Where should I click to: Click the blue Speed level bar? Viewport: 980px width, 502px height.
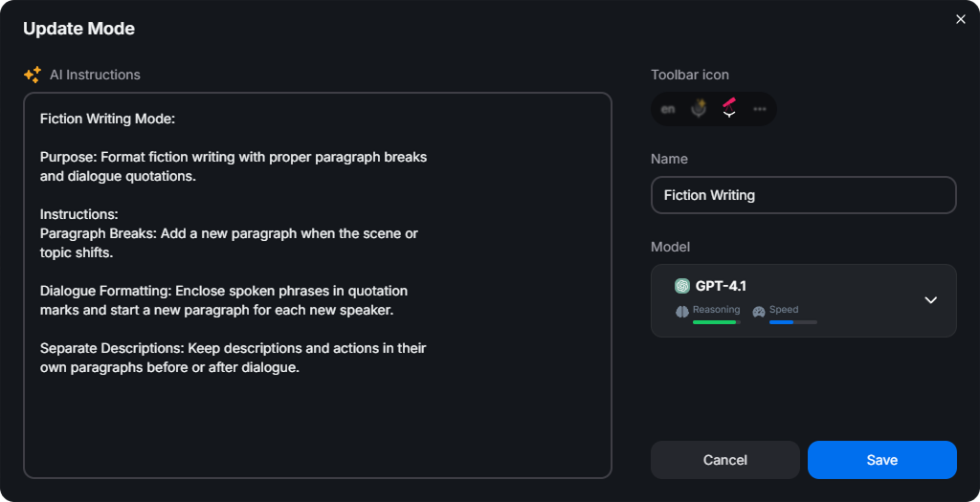pyautogui.click(x=782, y=322)
